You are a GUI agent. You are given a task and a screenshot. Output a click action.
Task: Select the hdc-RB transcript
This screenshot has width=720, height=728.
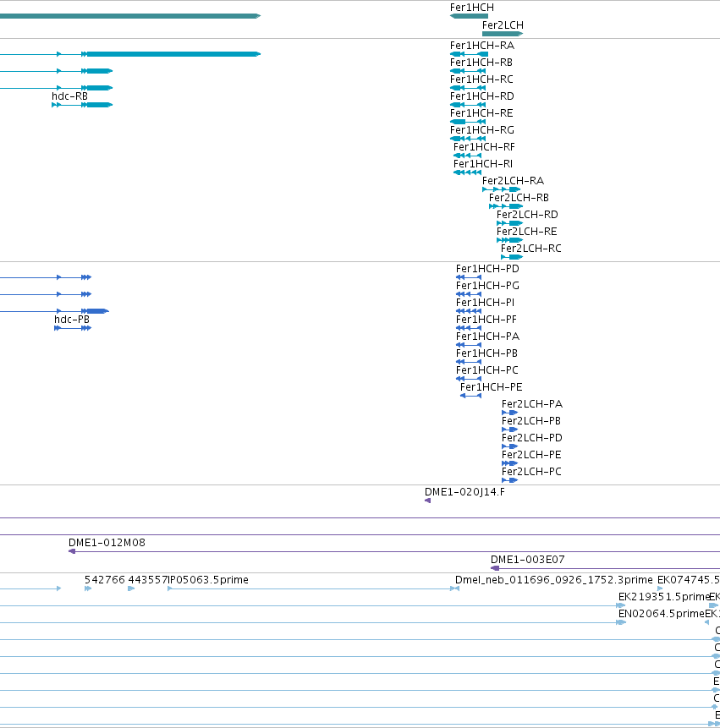click(x=82, y=105)
